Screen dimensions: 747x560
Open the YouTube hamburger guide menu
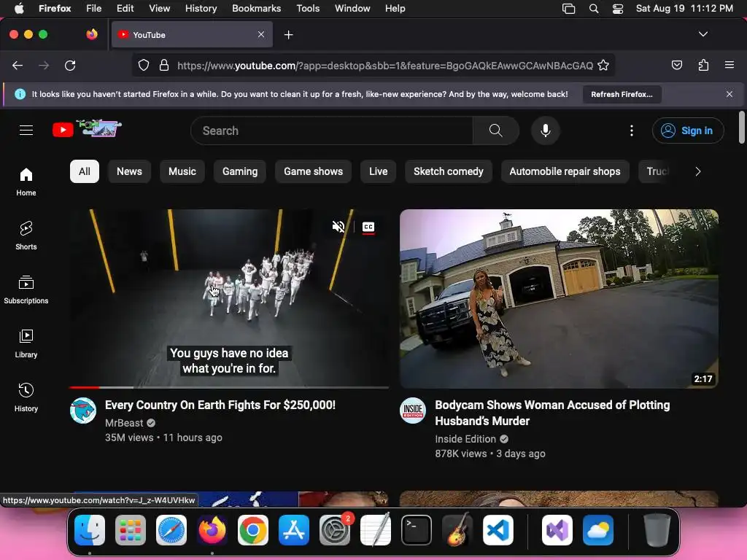click(26, 130)
